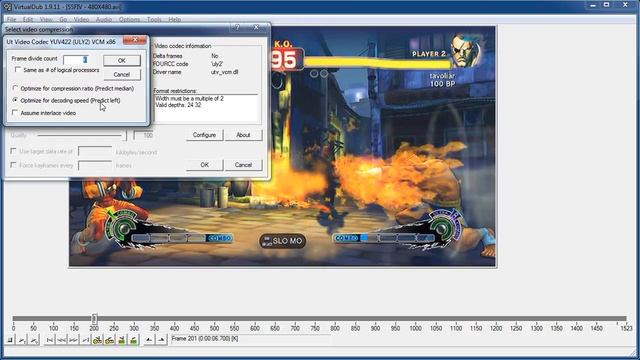The height and width of the screenshot is (360, 640).
Task: Click OK in Select video compression dialog
Action: (204, 165)
